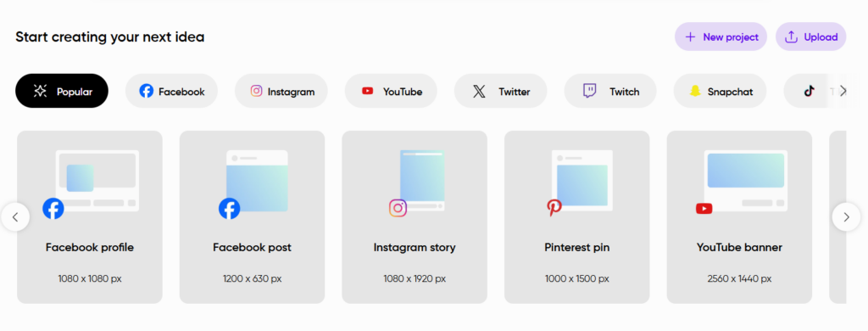Viewport: 868px width, 331px height.
Task: Click the YouTube play logo in YouTube tab
Action: pyautogui.click(x=368, y=91)
